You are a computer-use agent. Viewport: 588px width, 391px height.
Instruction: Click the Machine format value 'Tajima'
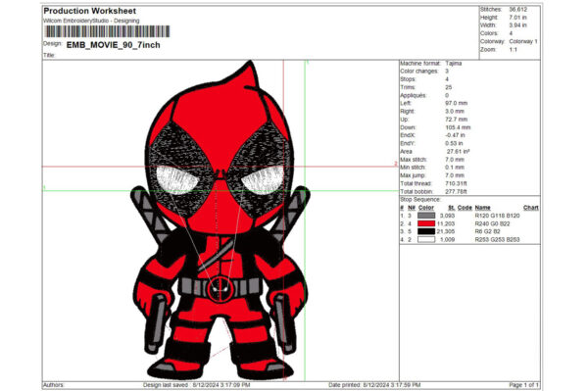point(454,64)
